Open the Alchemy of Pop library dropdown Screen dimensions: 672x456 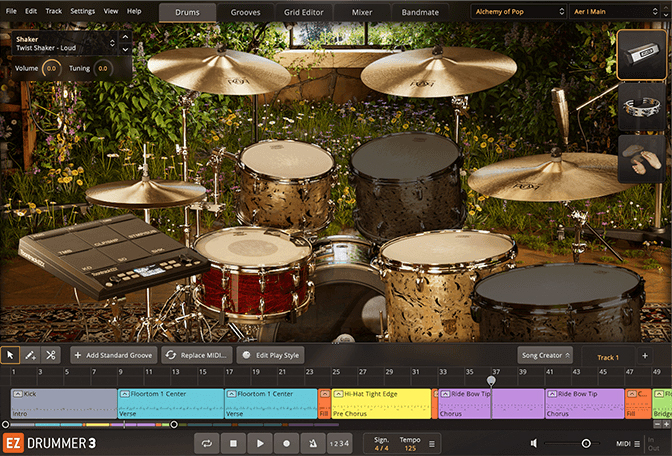[519, 12]
